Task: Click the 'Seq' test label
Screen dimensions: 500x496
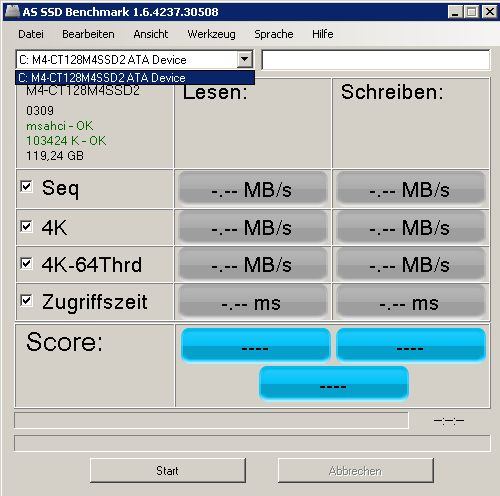Action: pyautogui.click(x=60, y=188)
